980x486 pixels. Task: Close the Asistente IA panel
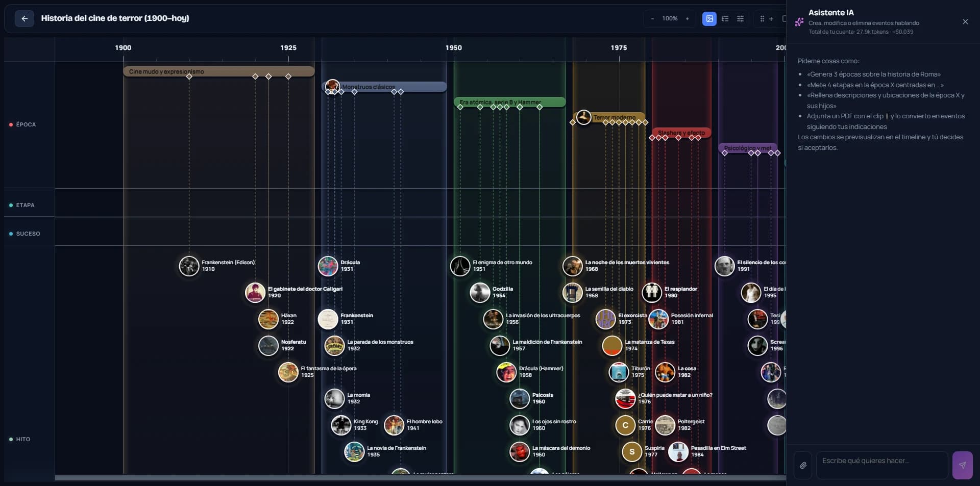tap(965, 22)
